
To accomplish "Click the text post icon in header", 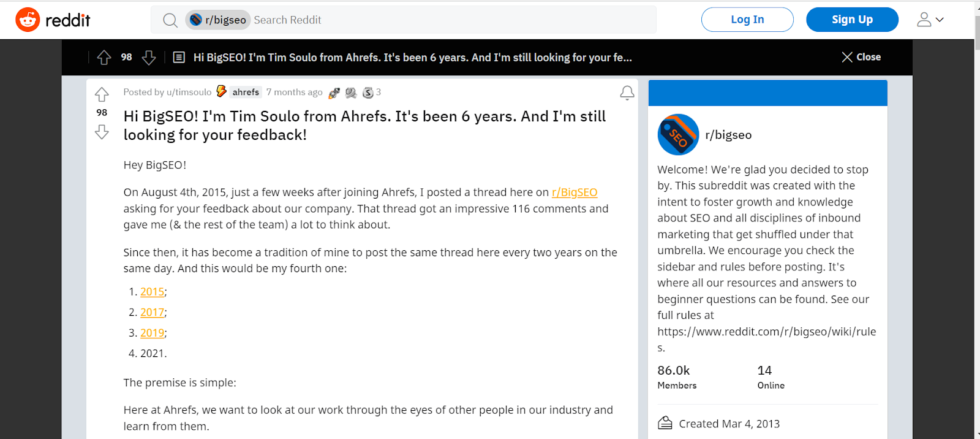I will [179, 58].
